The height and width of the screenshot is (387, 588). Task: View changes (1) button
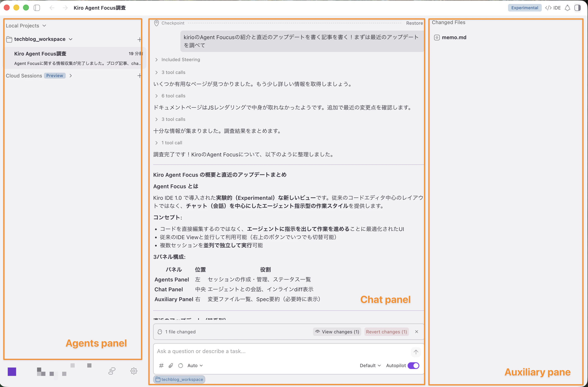tap(337, 332)
